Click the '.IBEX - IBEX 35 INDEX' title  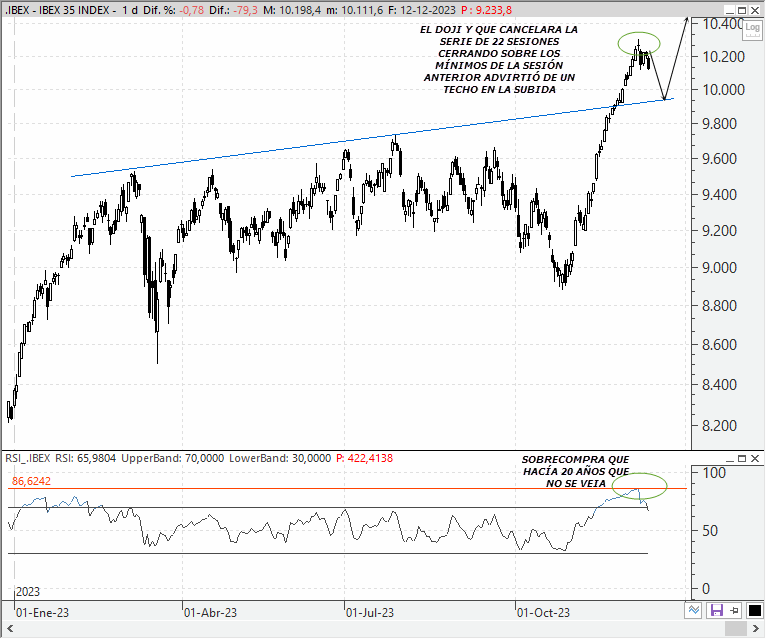coord(61,10)
